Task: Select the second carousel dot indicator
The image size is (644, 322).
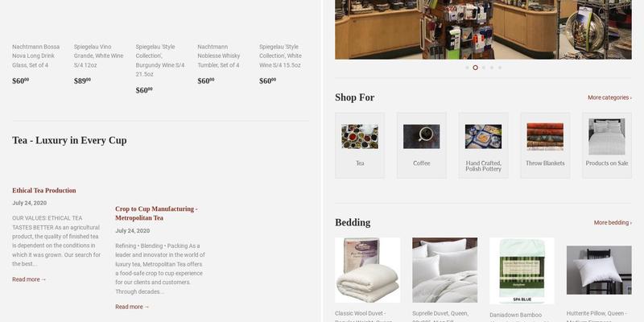Action: click(475, 68)
